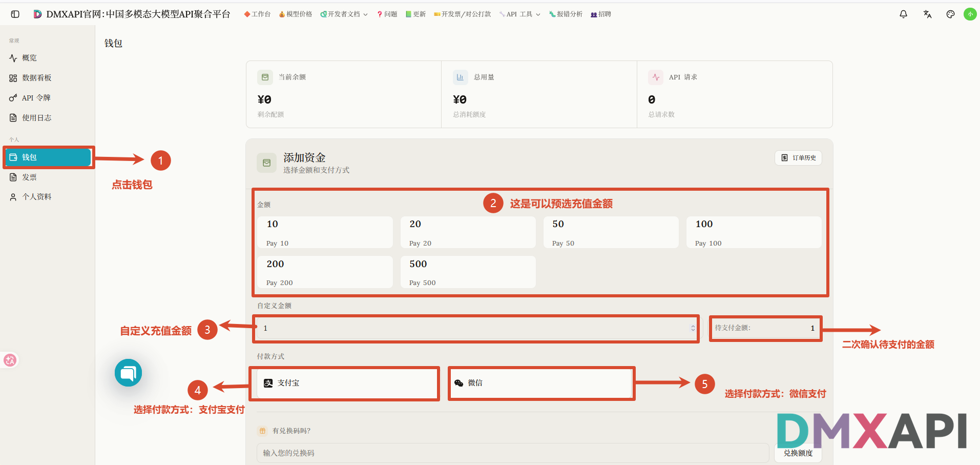This screenshot has width=980, height=465.
Task: Click the 待支付金额 pending amount field
Action: (765, 328)
